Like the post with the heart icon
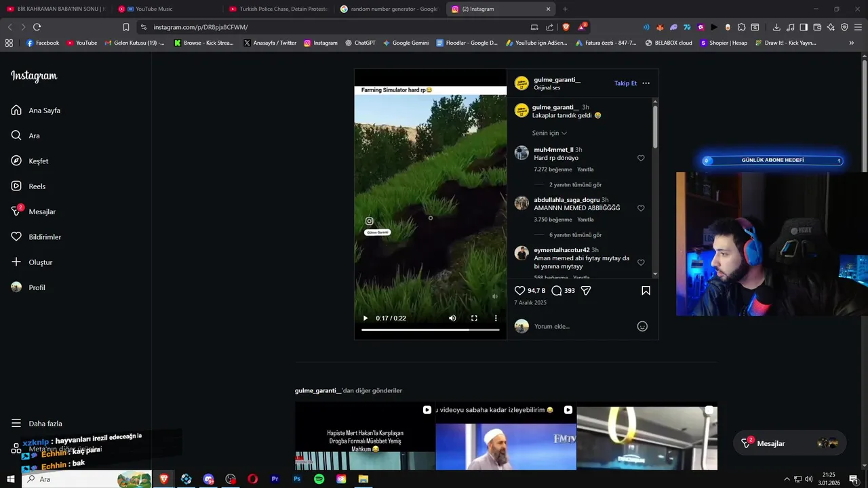The height and width of the screenshot is (488, 868). pyautogui.click(x=520, y=290)
